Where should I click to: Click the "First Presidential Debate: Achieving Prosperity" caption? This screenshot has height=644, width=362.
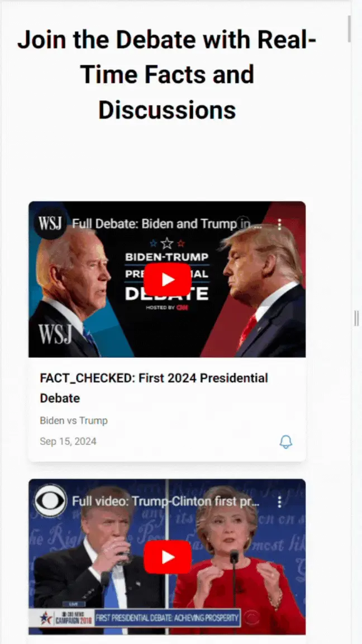click(x=168, y=617)
